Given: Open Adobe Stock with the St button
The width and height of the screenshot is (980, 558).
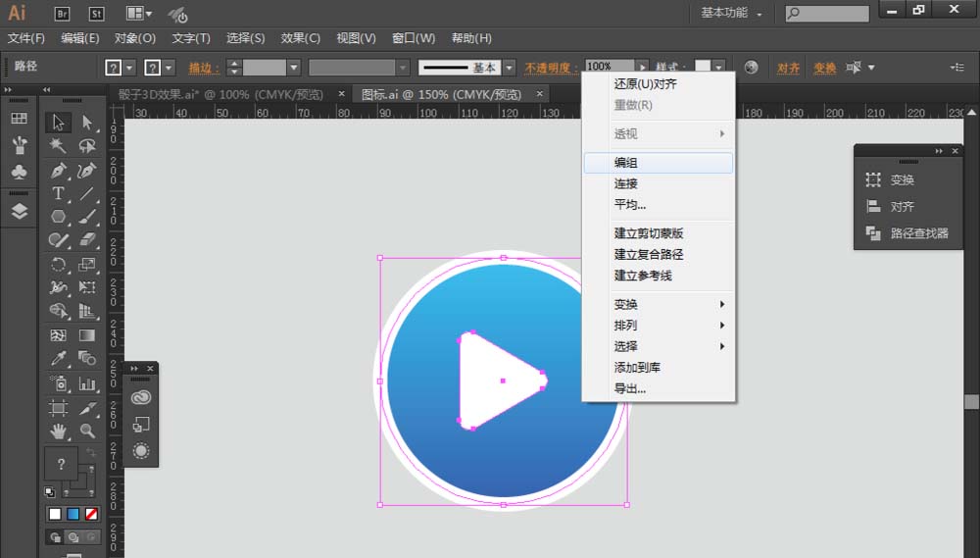Looking at the screenshot, I should (96, 13).
